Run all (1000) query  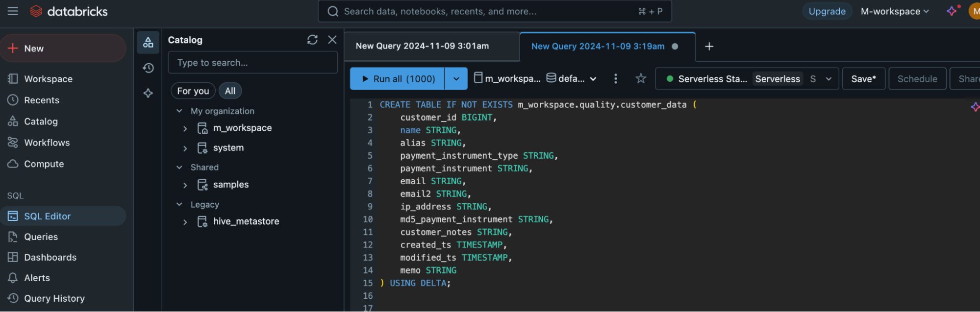pyautogui.click(x=398, y=78)
